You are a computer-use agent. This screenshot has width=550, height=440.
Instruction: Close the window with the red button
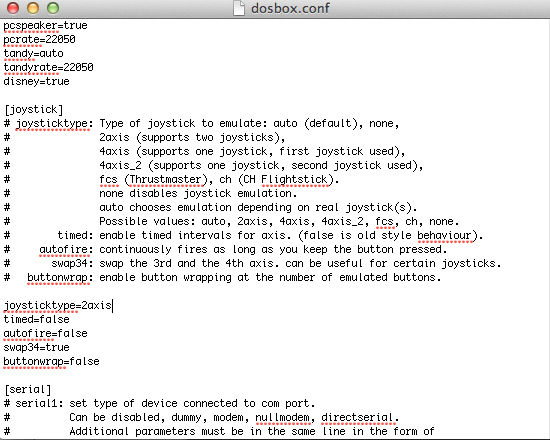pyautogui.click(x=13, y=8)
